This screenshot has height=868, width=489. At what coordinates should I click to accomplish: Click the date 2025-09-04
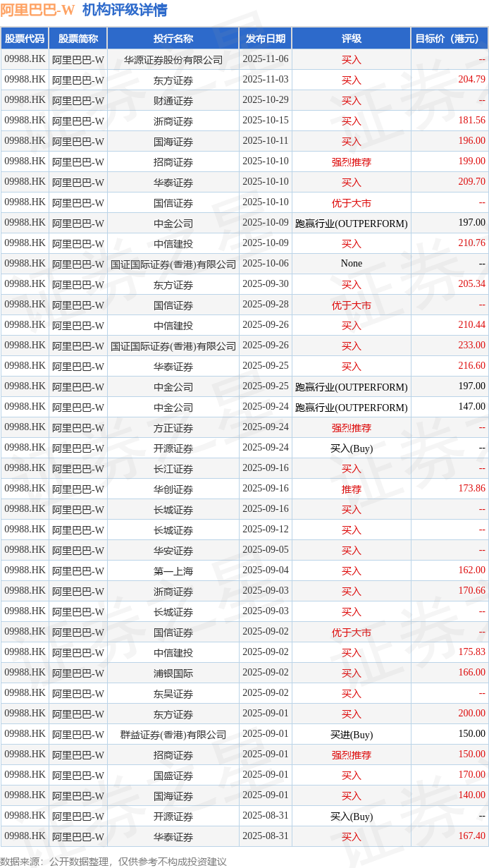[266, 570]
